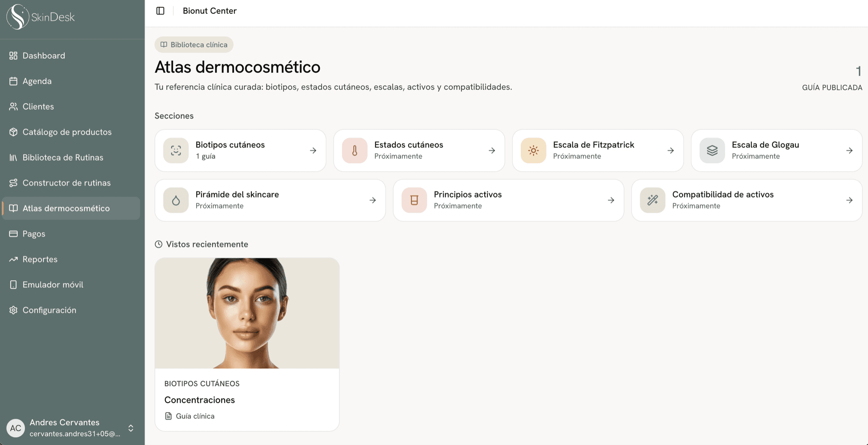Click the Vistos recientemente clock icon
Screen dimensions: 868x445
[159, 244]
